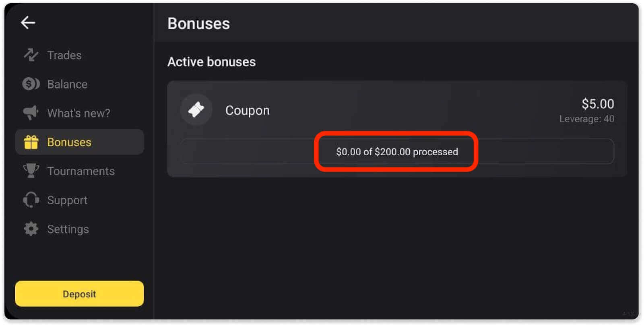Click the Tournaments trophy icon
The height and width of the screenshot is (326, 644).
pyautogui.click(x=31, y=171)
